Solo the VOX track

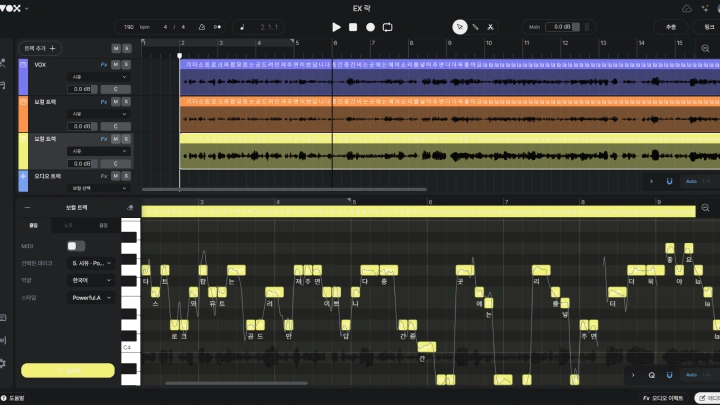coord(126,65)
